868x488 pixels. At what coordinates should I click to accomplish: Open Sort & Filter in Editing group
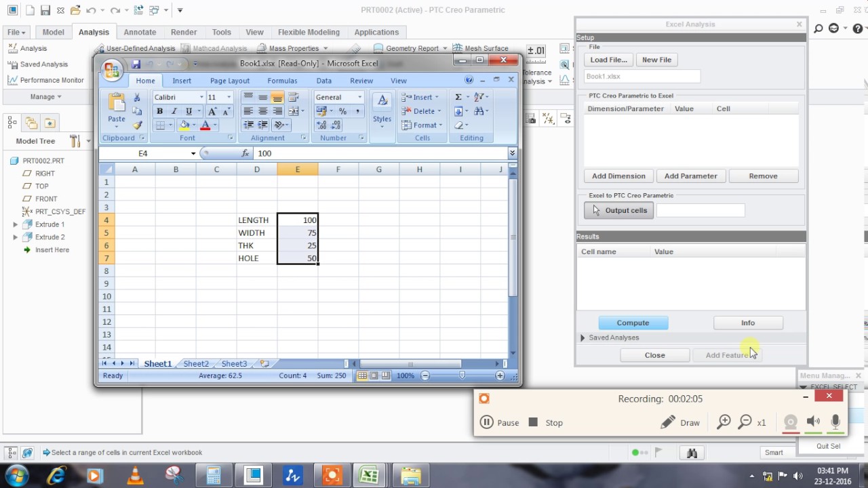[481, 98]
